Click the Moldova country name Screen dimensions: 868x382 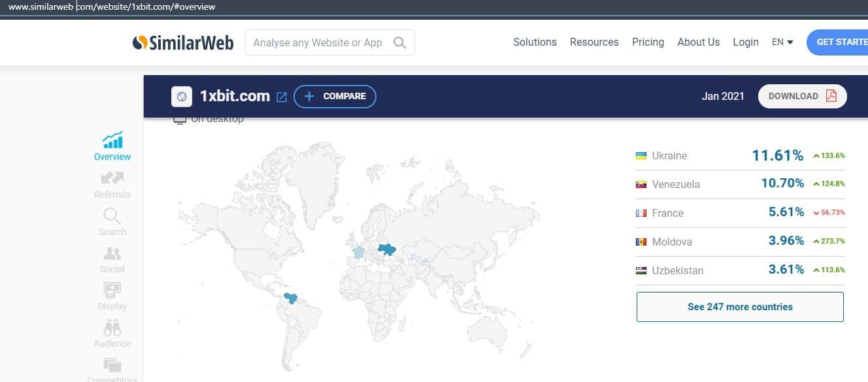coord(672,242)
